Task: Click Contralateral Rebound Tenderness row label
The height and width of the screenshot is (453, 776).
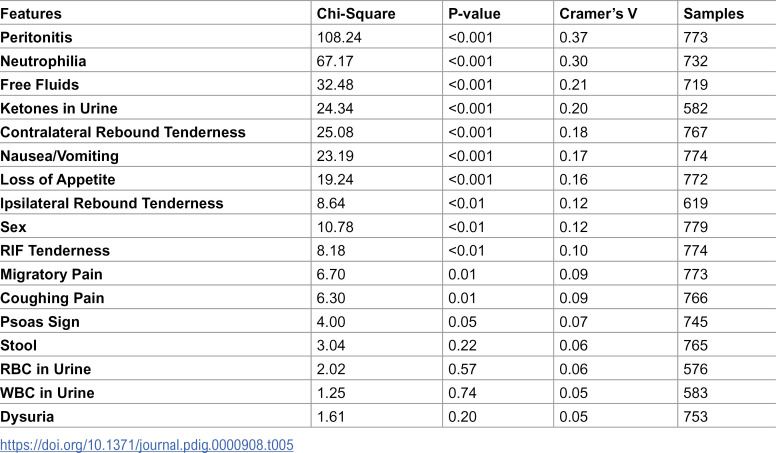Action: pos(123,132)
